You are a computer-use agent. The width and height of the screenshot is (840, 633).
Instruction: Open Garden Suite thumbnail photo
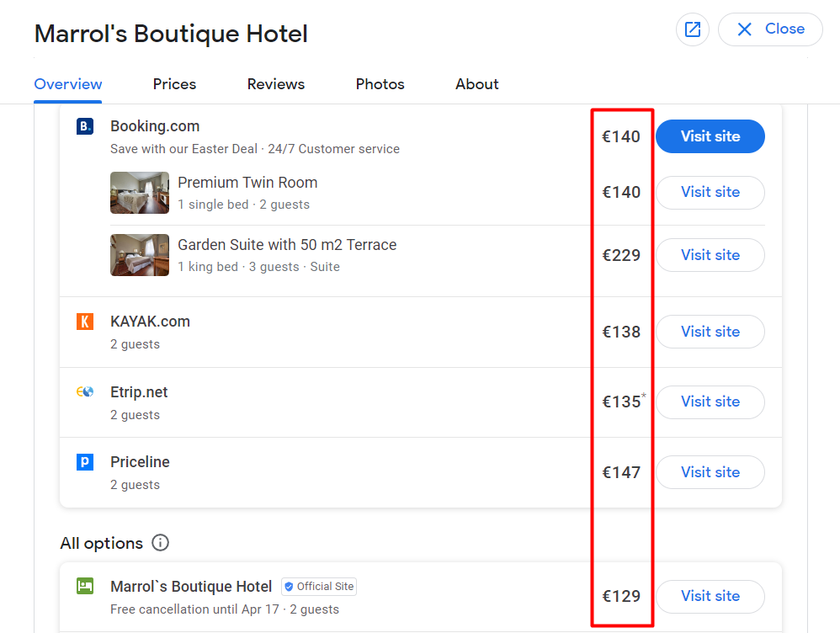[x=140, y=255]
